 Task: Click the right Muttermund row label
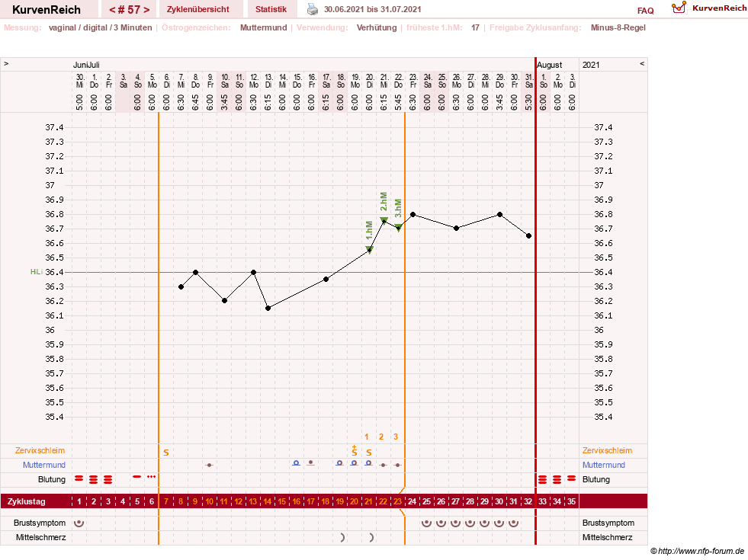click(603, 465)
